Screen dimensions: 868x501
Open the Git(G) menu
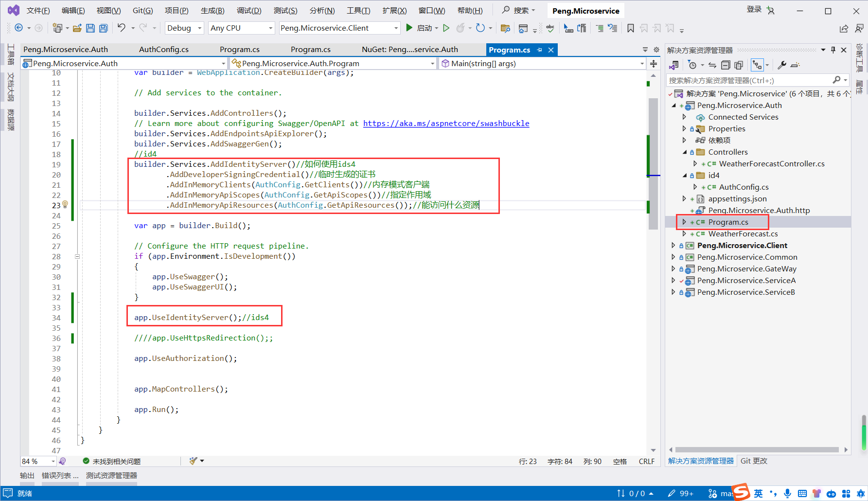coord(142,11)
